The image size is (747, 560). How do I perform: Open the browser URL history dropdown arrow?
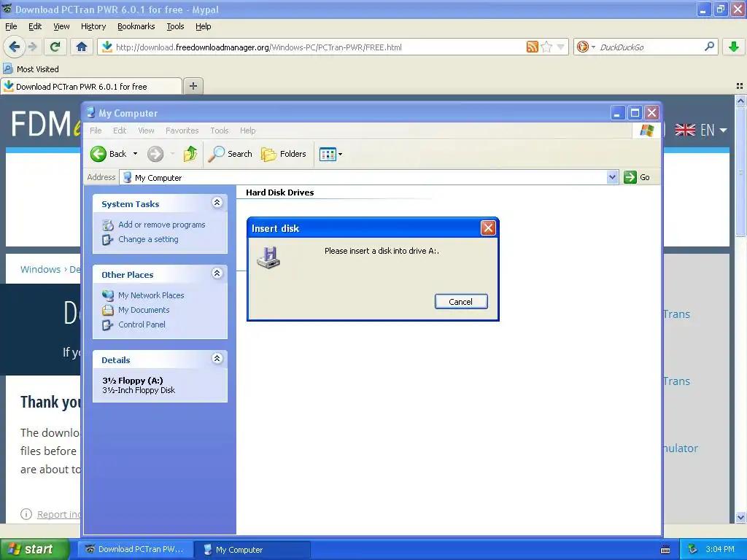click(x=561, y=47)
